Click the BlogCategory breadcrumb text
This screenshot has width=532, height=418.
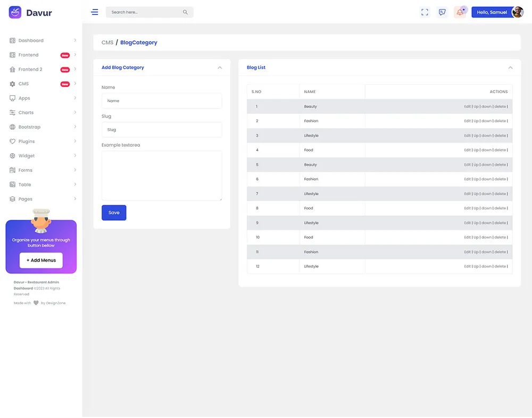click(x=139, y=43)
